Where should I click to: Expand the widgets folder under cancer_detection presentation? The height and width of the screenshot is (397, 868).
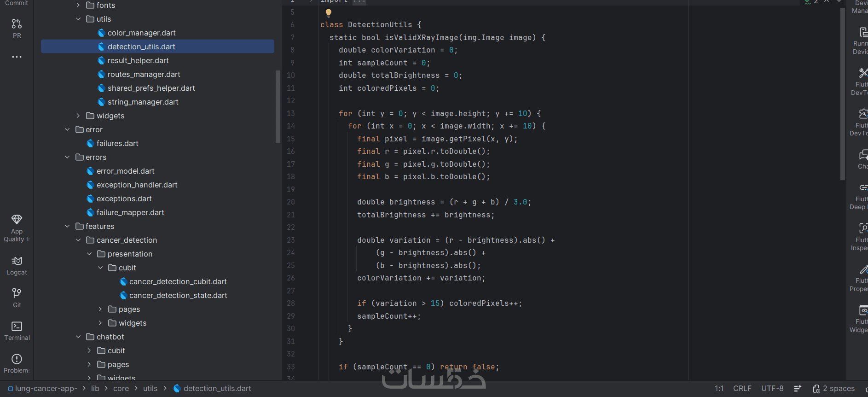point(100,323)
